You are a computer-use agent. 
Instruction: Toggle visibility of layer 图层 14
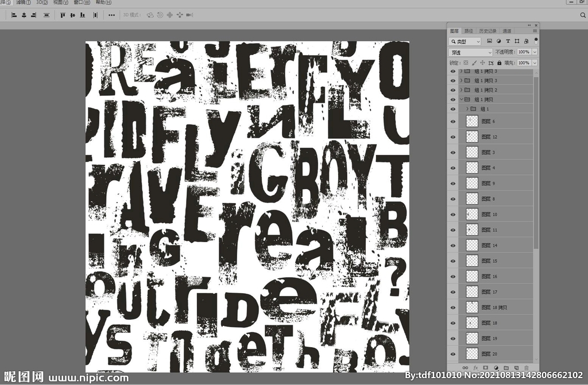[453, 246]
